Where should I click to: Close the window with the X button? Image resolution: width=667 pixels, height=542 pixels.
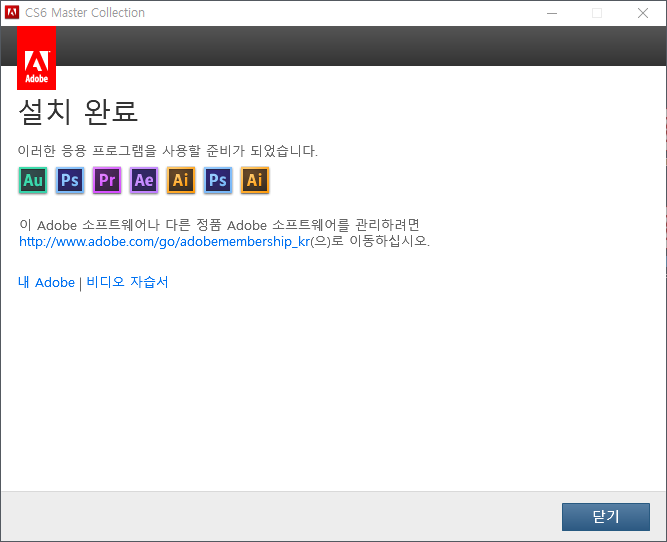[x=643, y=13]
